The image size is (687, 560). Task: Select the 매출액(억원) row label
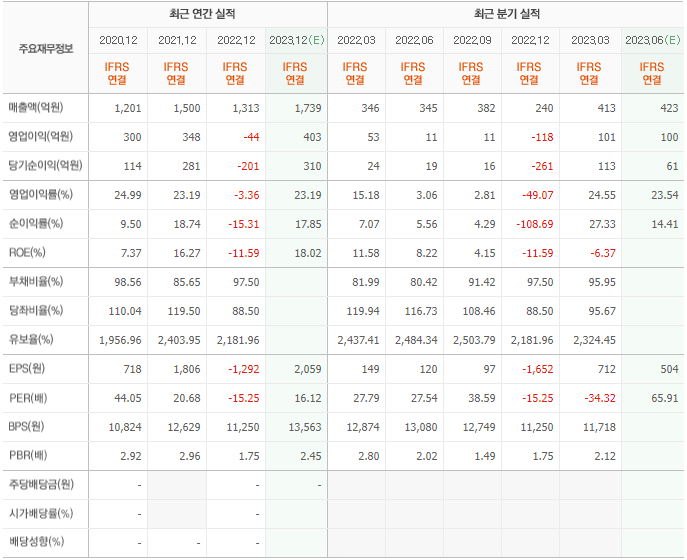[36, 107]
